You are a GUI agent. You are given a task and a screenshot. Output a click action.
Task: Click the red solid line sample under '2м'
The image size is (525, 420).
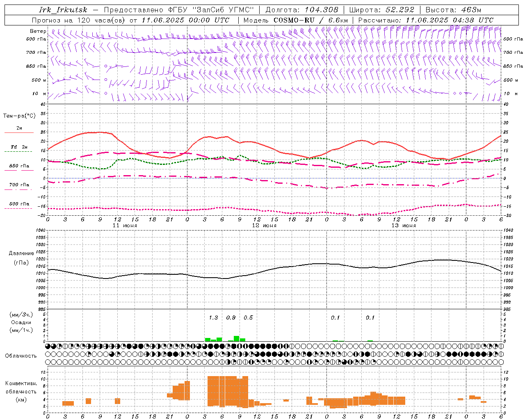19,133
